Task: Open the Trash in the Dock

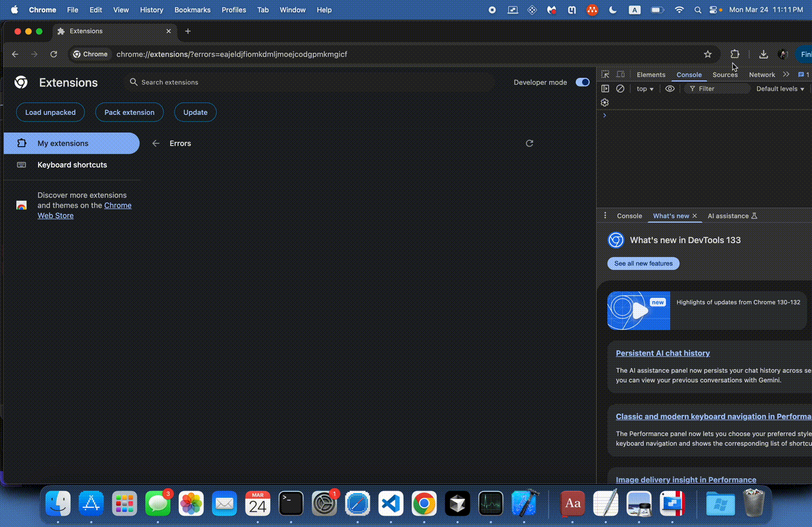Action: pyautogui.click(x=754, y=503)
